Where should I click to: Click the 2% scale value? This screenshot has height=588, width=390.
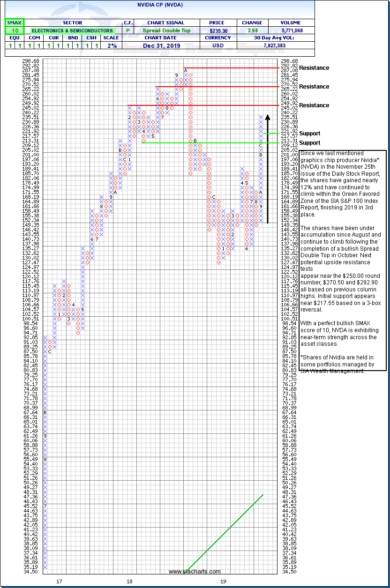(112, 45)
